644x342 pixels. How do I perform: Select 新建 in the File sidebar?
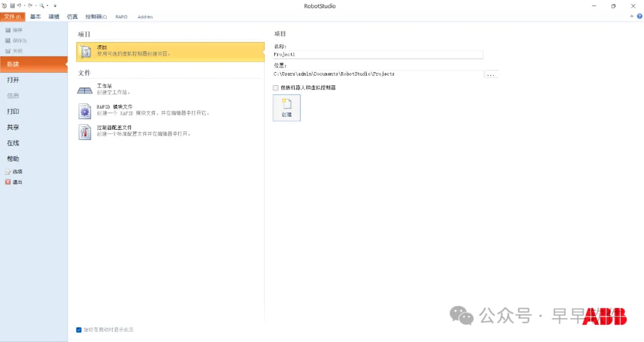coord(33,64)
